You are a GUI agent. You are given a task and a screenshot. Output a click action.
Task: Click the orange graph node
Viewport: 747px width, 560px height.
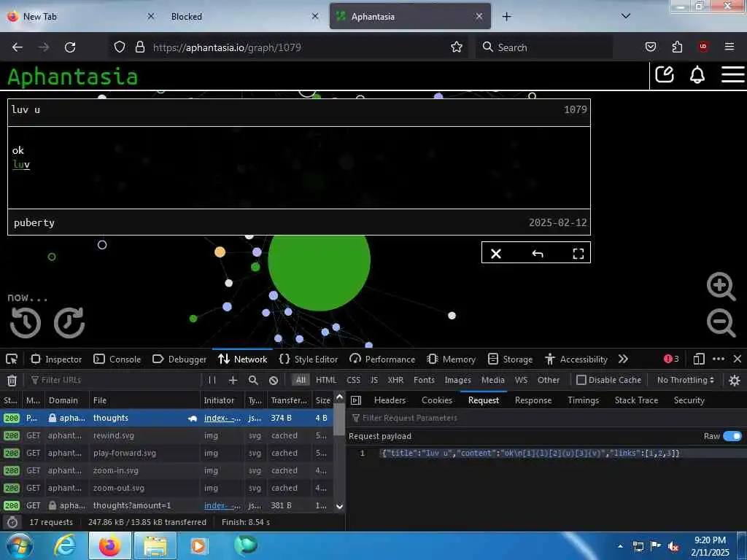pyautogui.click(x=220, y=252)
